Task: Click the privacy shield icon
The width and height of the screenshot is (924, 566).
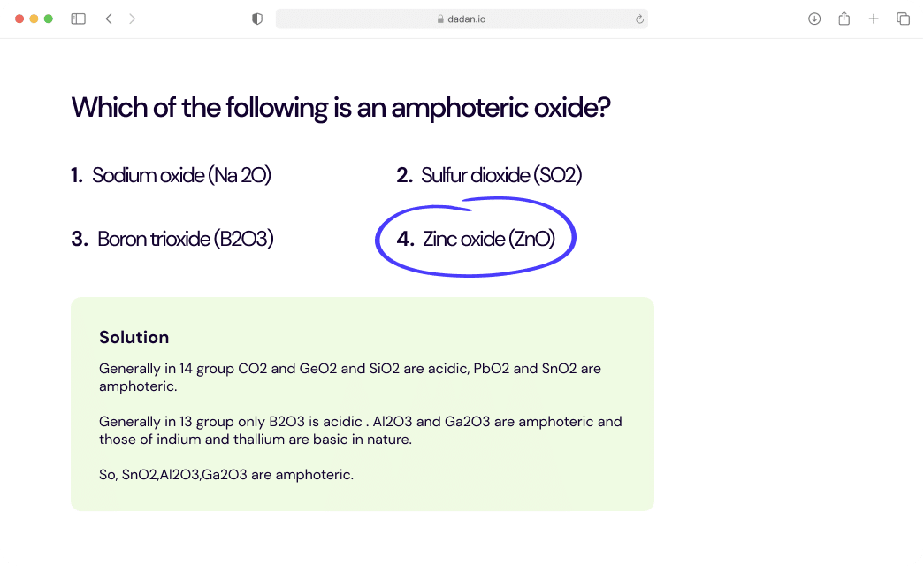Action: click(257, 19)
